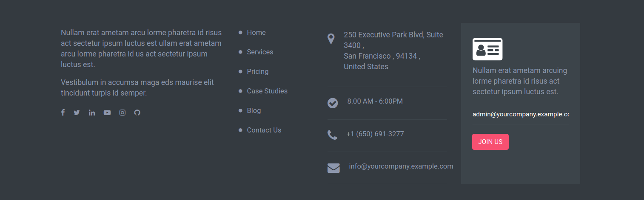644x200 pixels.
Task: Visit the Case Studies page
Action: point(267,91)
